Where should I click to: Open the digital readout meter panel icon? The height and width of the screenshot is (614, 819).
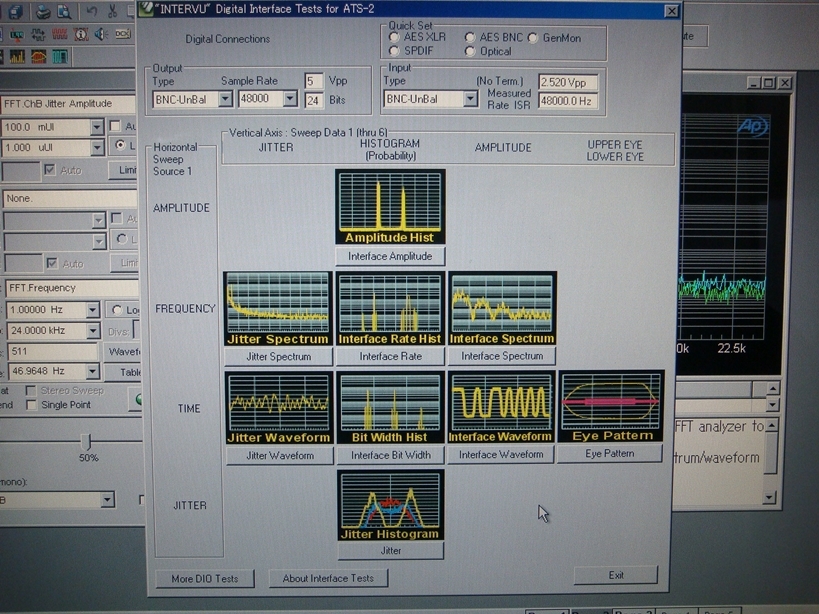17,35
